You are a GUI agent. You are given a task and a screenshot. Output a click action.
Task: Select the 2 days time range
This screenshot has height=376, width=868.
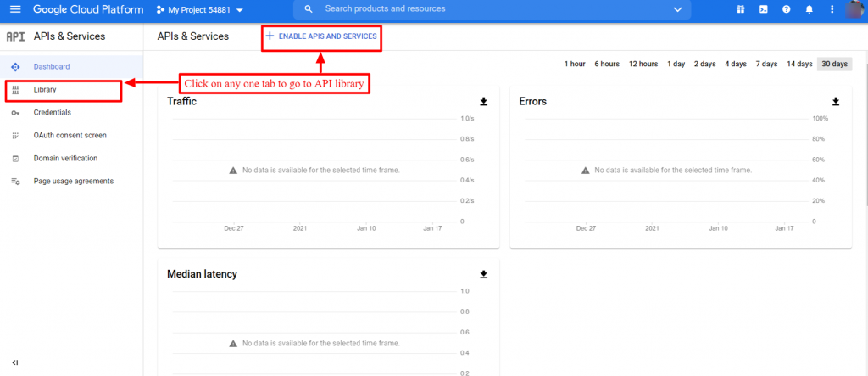click(x=704, y=65)
